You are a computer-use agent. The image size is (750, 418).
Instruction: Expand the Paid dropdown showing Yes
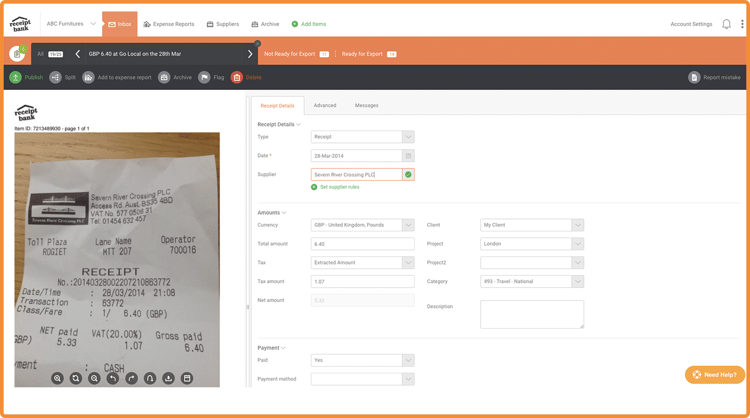pos(408,360)
